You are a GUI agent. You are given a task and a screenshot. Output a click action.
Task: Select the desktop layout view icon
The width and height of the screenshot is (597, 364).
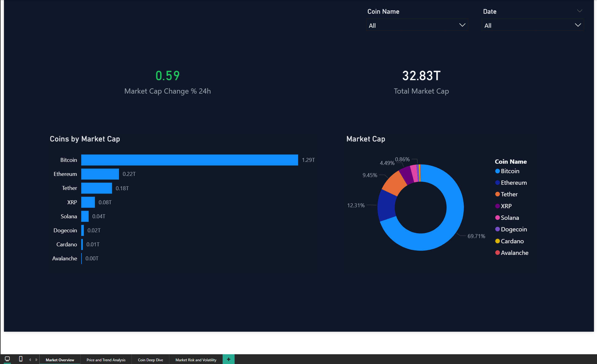(x=7, y=359)
